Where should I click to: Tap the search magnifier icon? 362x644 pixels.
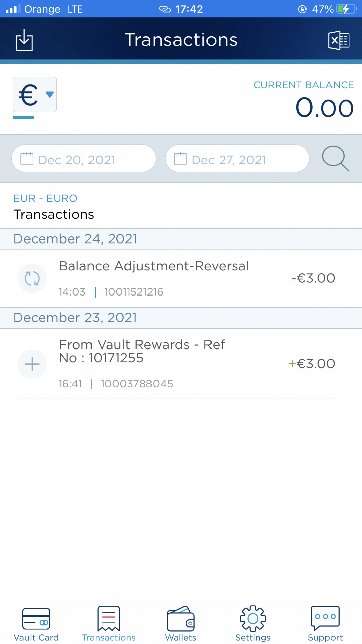click(335, 158)
